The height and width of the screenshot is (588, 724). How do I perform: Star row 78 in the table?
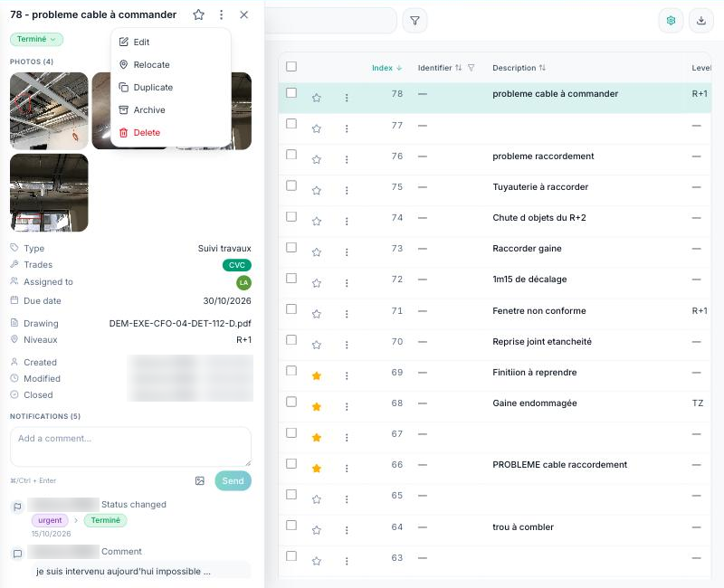pos(316,98)
